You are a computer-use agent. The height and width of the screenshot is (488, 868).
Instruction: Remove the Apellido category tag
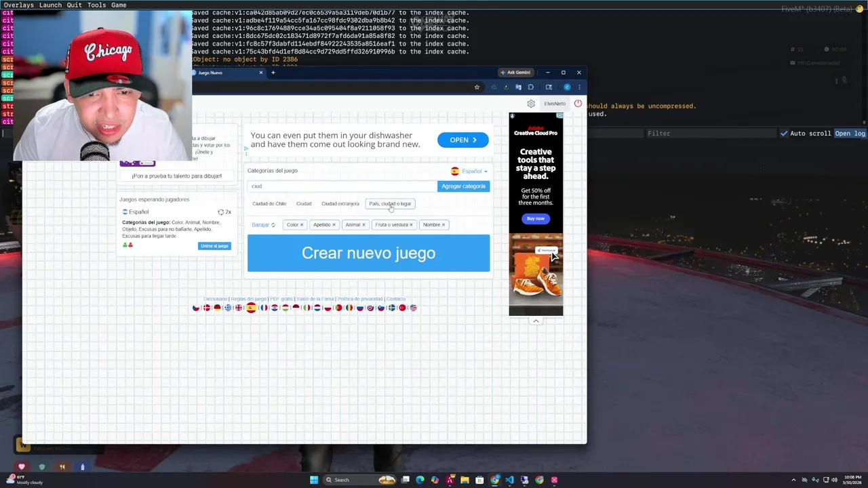click(334, 224)
